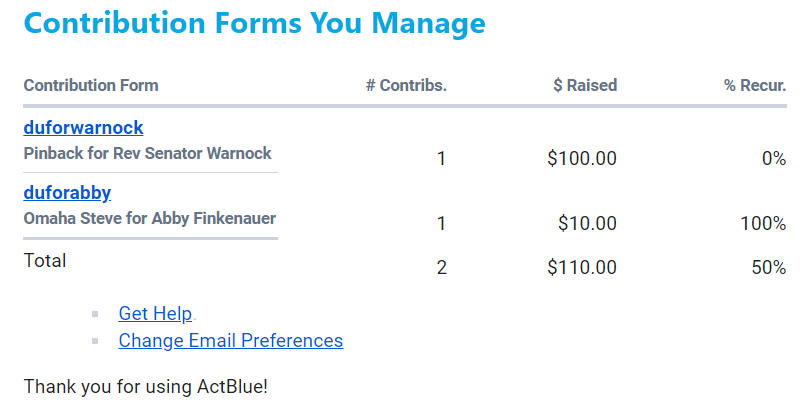Screen dimensions: 807x410
Task: Click the Total row label
Action: point(45,261)
